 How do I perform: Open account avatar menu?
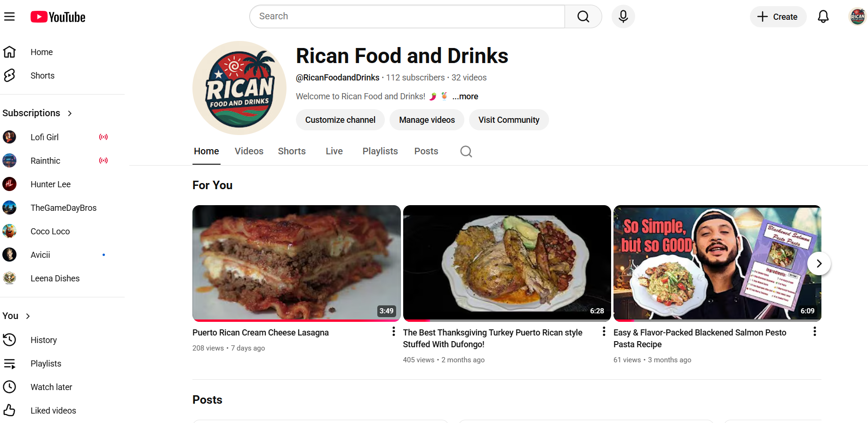pyautogui.click(x=857, y=17)
